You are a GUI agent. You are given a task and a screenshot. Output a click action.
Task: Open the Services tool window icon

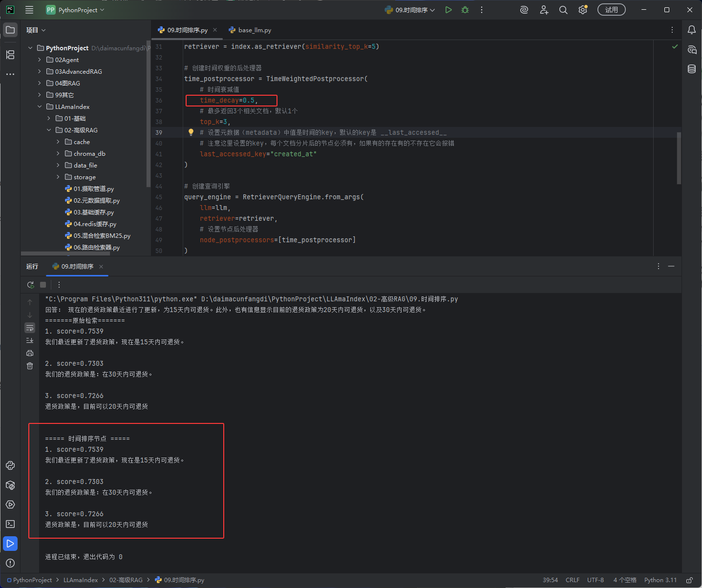(10, 504)
